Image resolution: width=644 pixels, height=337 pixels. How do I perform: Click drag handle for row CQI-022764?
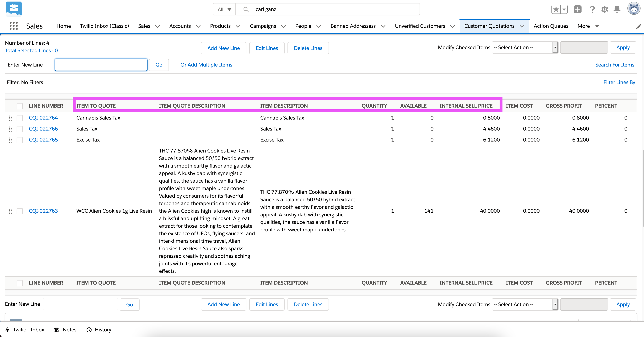[10, 118]
